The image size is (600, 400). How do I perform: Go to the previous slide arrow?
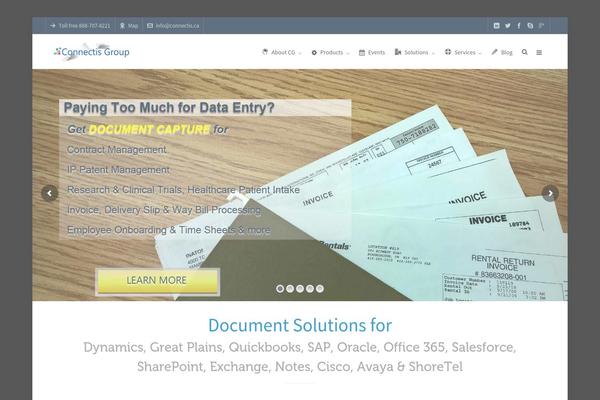[50, 193]
